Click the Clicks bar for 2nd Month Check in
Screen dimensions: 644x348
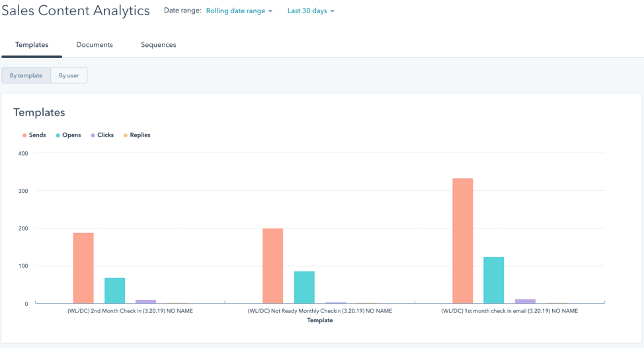click(145, 302)
